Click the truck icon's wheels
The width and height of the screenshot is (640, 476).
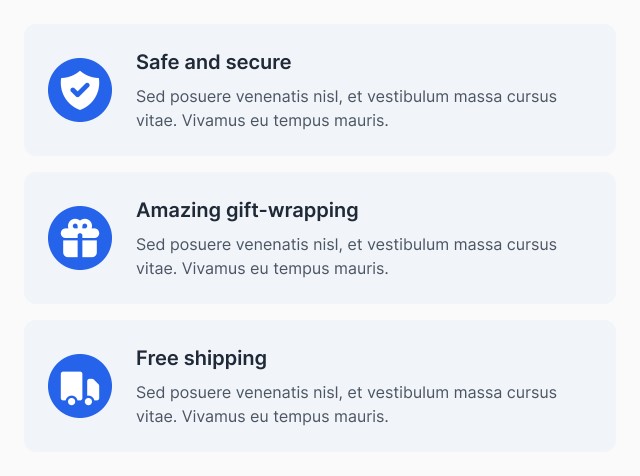[x=80, y=401]
